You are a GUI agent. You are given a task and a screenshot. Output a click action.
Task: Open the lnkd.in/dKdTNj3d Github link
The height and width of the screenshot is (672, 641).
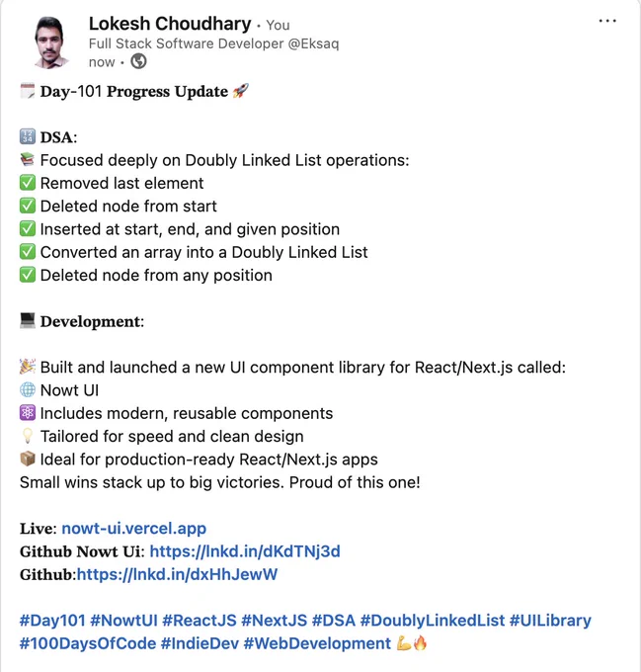click(245, 551)
